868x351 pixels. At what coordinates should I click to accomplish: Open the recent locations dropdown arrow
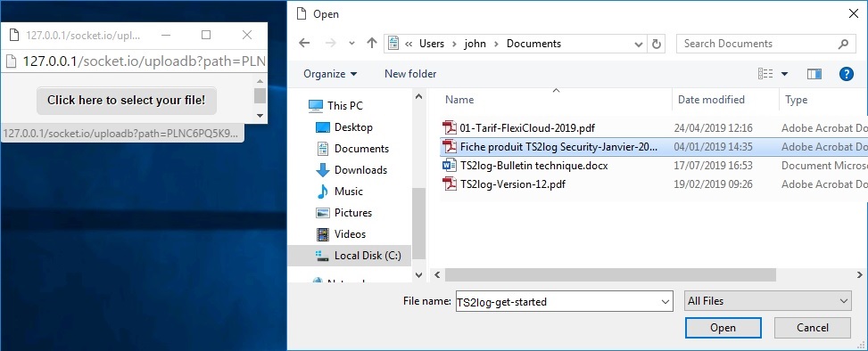(x=351, y=44)
